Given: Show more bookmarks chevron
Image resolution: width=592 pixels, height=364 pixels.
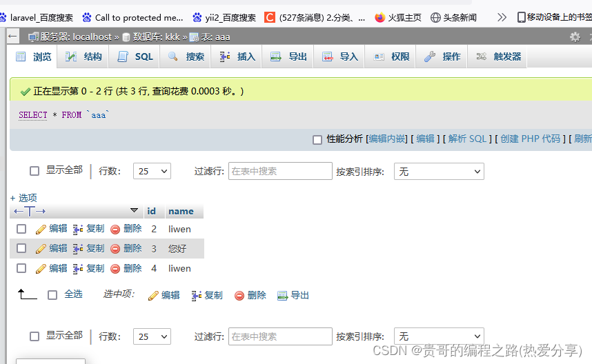Looking at the screenshot, I should tap(502, 17).
